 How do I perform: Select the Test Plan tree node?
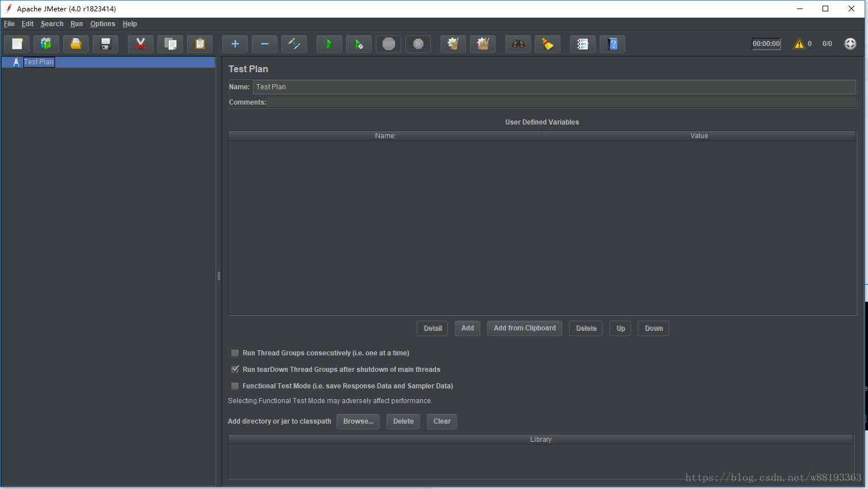coord(39,62)
